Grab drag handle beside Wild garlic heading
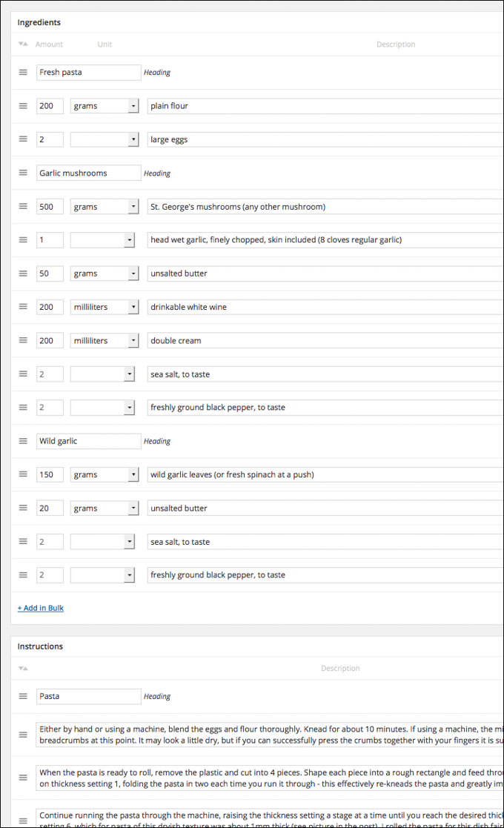 pos(23,441)
